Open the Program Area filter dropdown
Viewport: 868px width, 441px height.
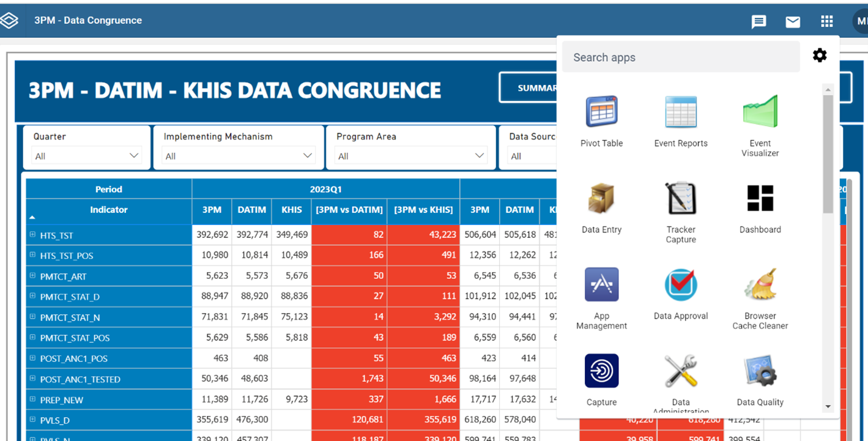tap(411, 156)
